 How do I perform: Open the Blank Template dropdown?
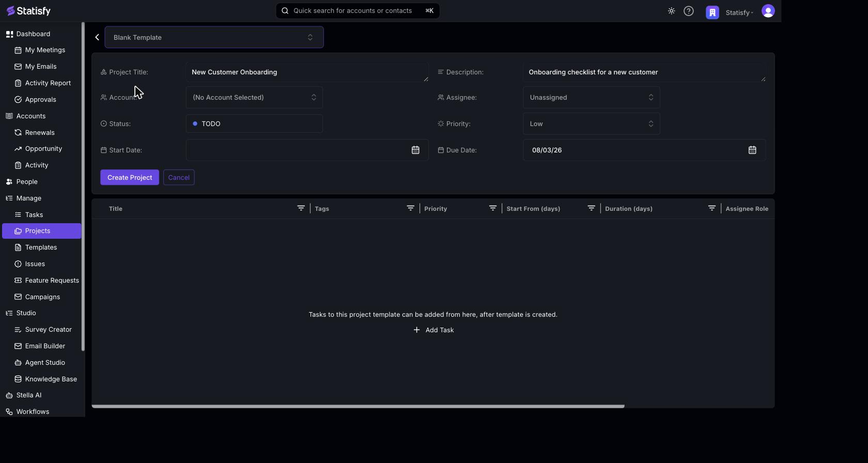click(214, 37)
